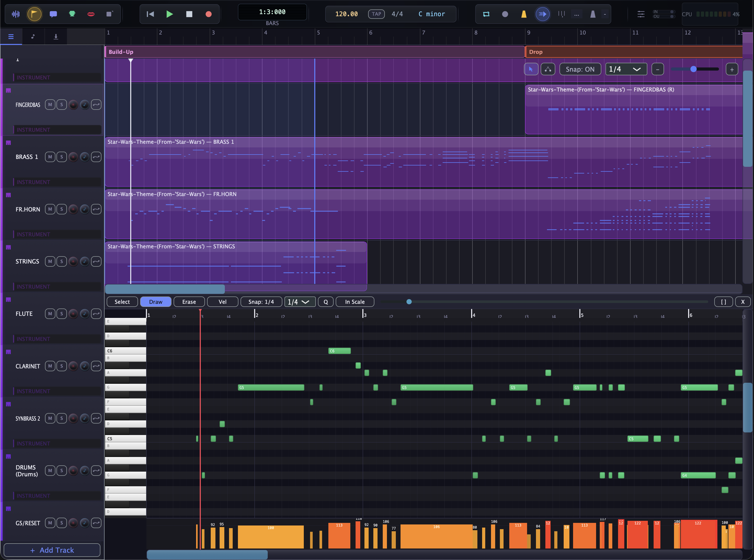The image size is (754, 560).
Task: Open the mixer sliders settings icon
Action: (x=641, y=14)
